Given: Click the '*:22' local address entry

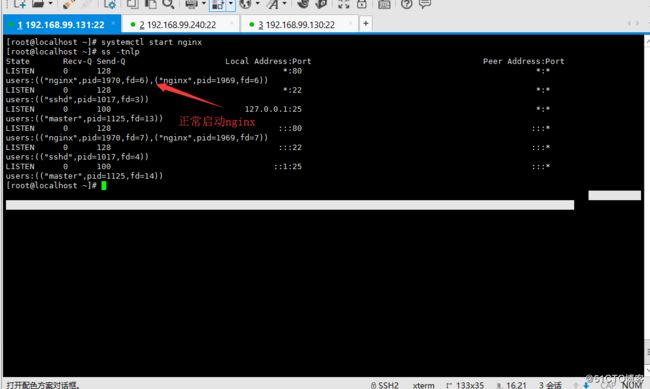Looking at the screenshot, I should point(292,90).
